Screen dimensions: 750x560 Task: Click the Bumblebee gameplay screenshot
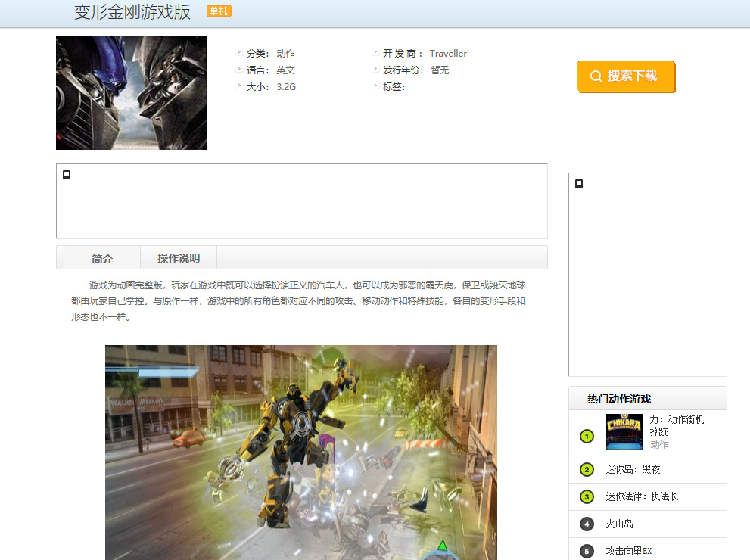[x=301, y=453]
